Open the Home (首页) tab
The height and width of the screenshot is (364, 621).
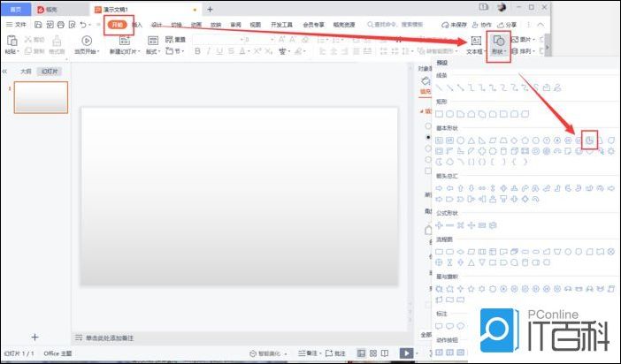pyautogui.click(x=15, y=9)
